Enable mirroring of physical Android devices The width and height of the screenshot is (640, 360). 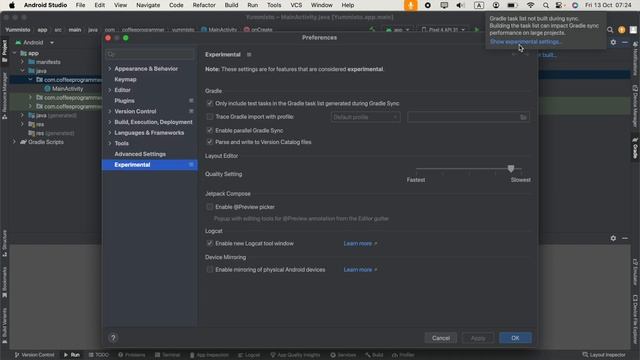(209, 269)
